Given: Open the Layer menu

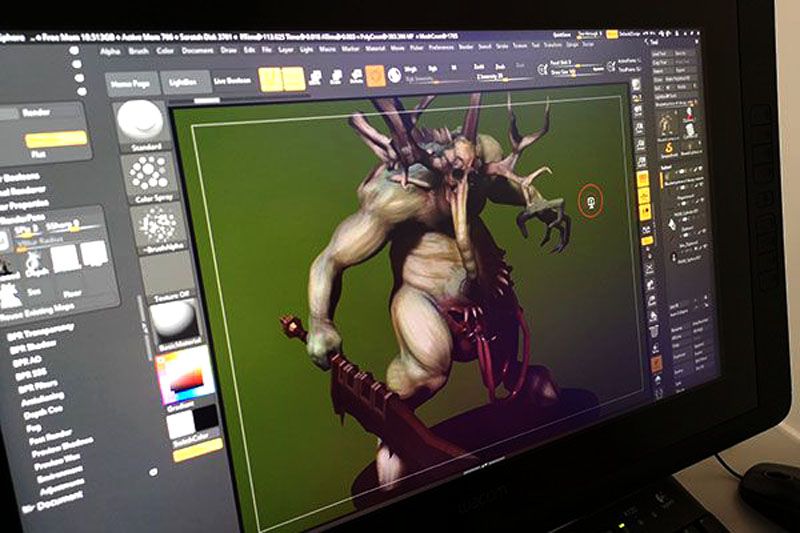Looking at the screenshot, I should click(286, 49).
